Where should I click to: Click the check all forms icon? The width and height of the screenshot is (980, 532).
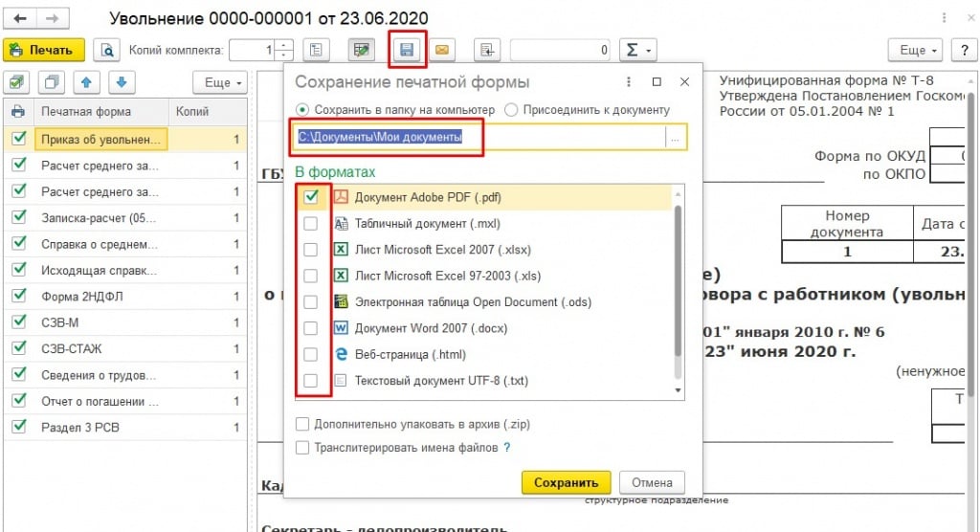point(19,81)
